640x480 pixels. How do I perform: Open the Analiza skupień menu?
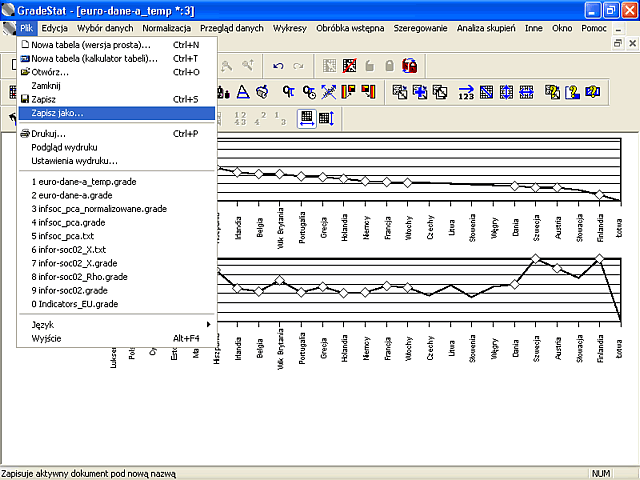[x=486, y=28]
